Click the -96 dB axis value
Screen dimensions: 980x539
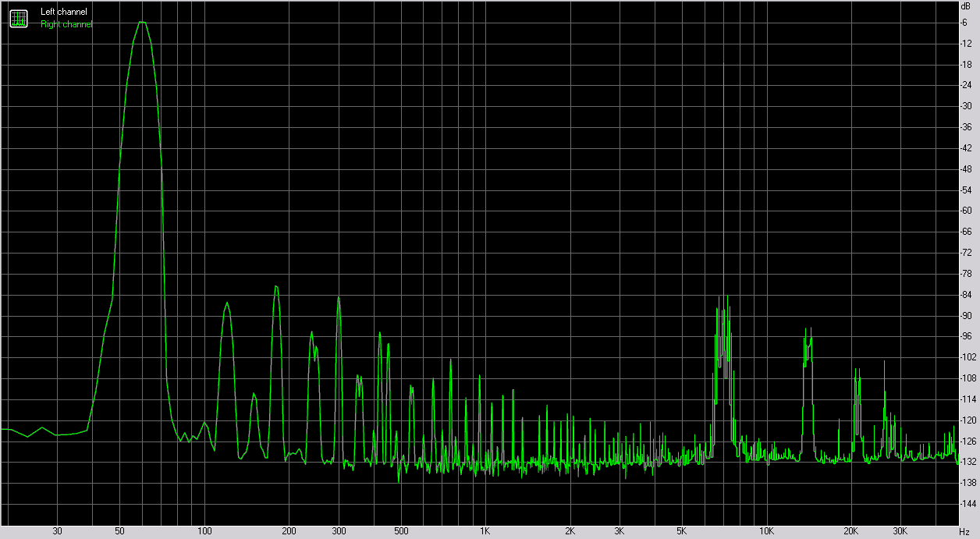coord(968,337)
